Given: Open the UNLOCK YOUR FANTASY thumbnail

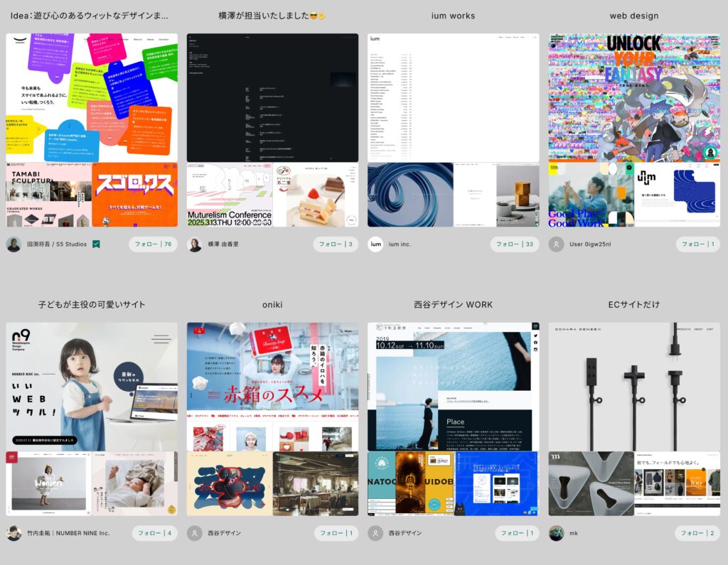Looking at the screenshot, I should (x=633, y=97).
